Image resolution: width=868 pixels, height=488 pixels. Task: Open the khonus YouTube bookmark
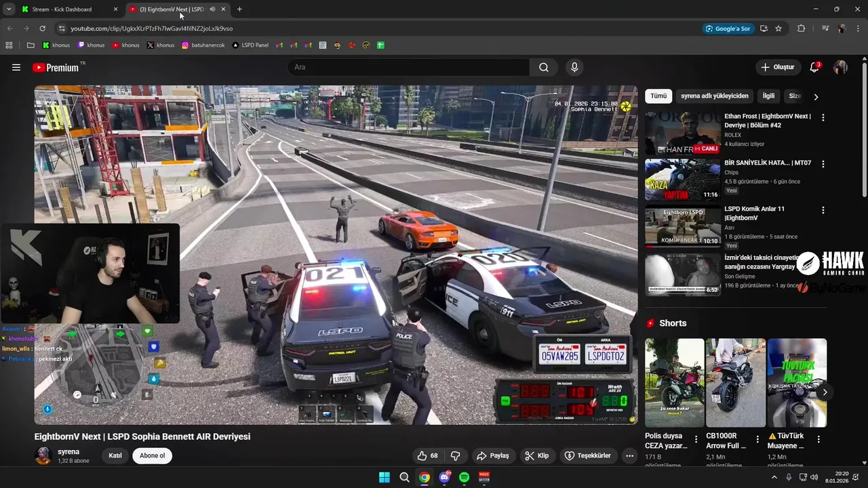pyautogui.click(x=125, y=45)
